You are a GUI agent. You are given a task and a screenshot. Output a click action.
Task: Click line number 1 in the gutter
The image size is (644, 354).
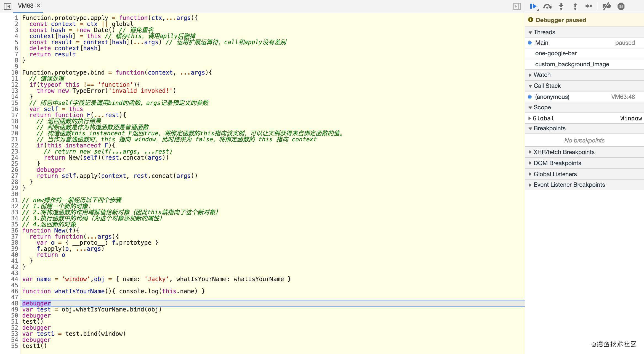pyautogui.click(x=16, y=18)
